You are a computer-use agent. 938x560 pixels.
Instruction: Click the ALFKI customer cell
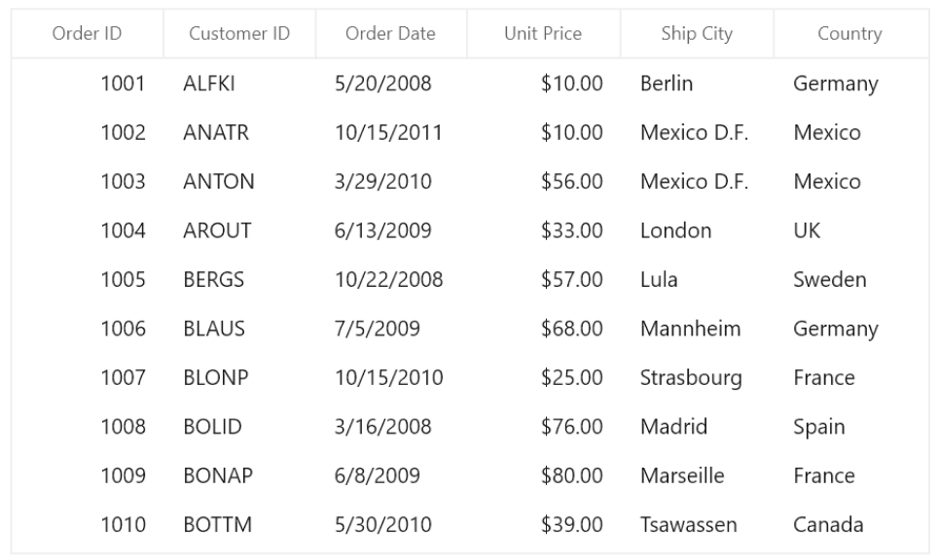[209, 84]
